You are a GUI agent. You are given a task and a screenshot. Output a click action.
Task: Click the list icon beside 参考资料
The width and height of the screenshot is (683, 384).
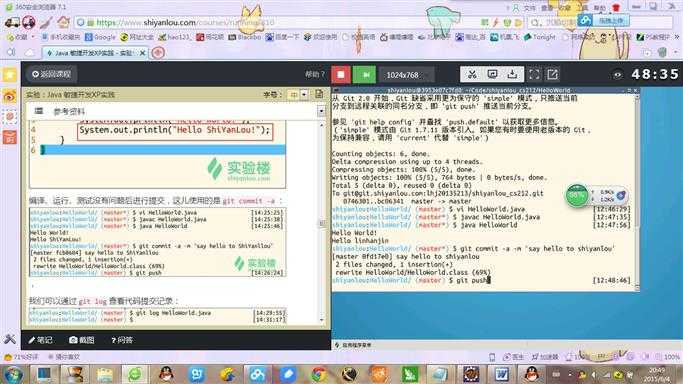(39, 111)
